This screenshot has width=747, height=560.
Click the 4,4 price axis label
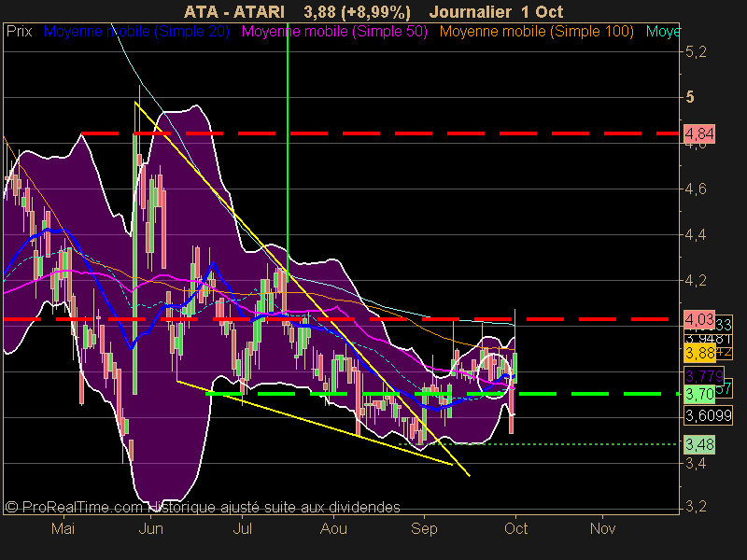(x=696, y=235)
